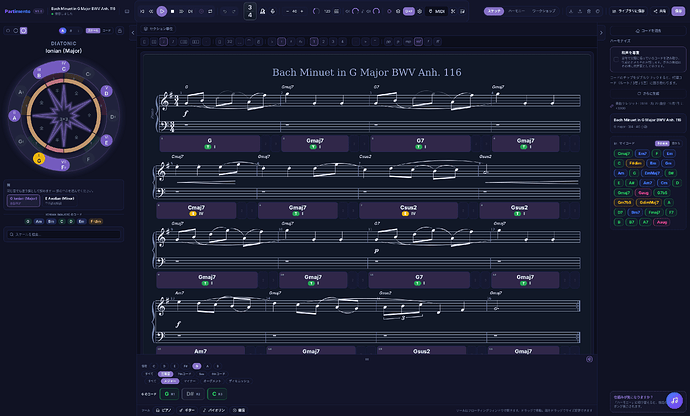Click the セクション番号 button above the score

[x=158, y=29]
